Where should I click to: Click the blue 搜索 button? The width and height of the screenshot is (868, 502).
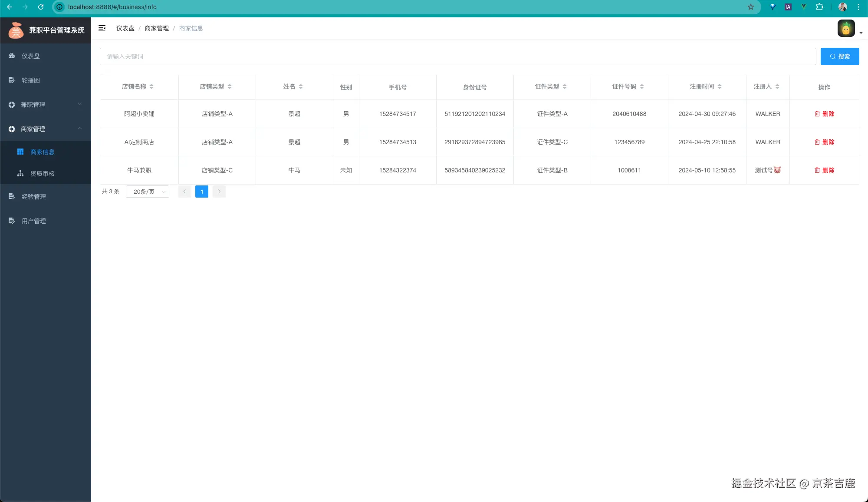click(839, 56)
